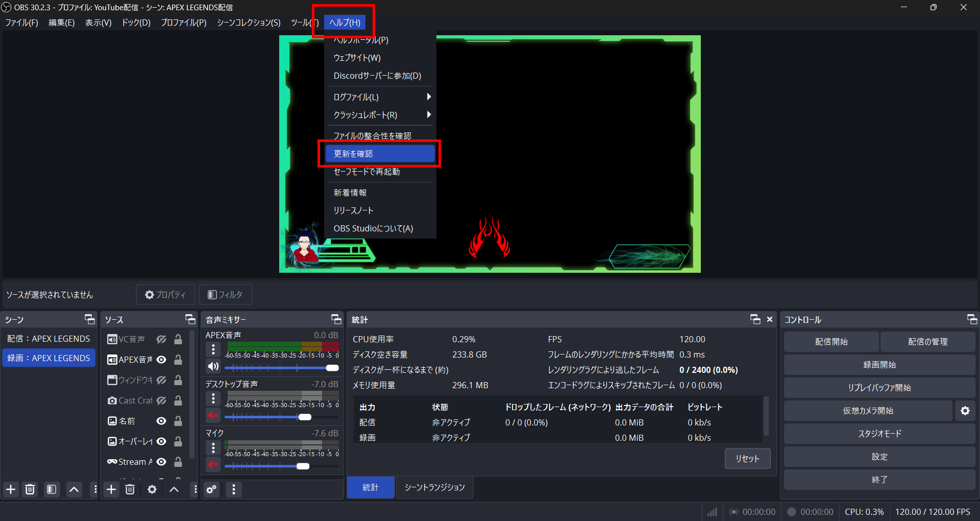Open APEX音声 channel three-dot options
Screen dimensions: 980x521
point(213,349)
